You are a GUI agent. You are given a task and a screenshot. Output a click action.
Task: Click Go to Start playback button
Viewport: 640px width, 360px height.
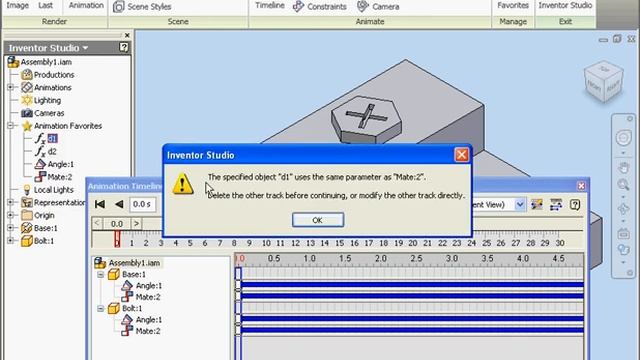tap(100, 204)
